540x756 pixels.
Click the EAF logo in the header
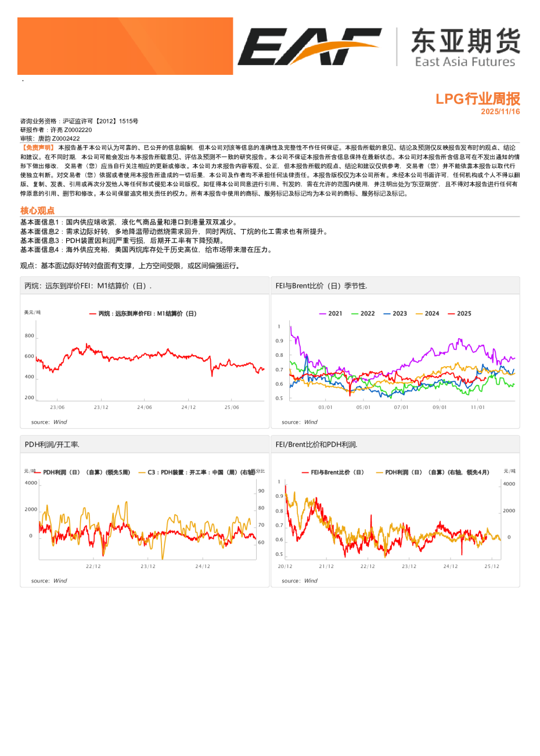[309, 46]
